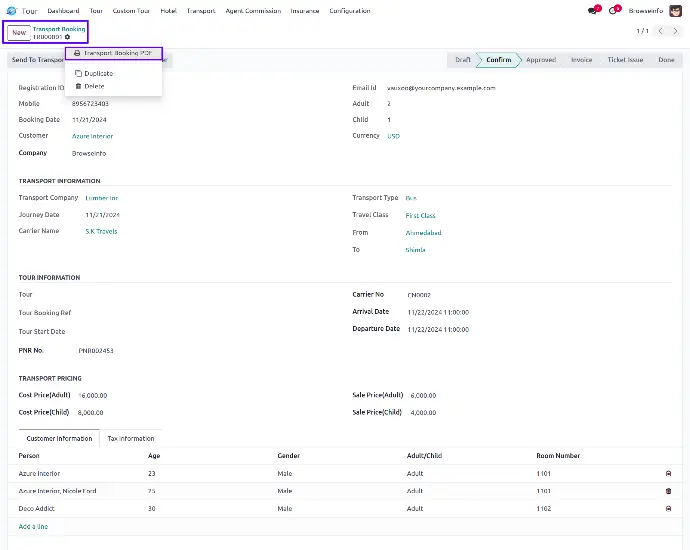Open the Configuration menu
The height and width of the screenshot is (550, 690).
(x=349, y=10)
